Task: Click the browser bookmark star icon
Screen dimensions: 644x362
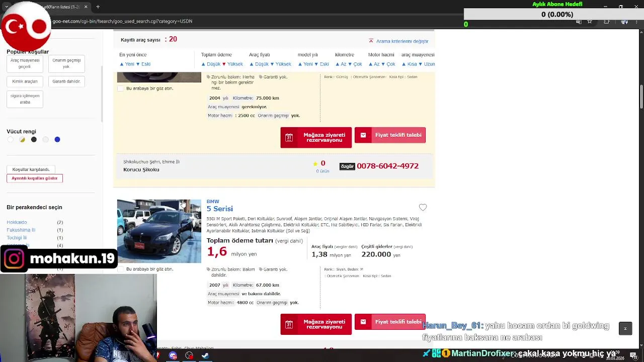Action: (x=590, y=22)
